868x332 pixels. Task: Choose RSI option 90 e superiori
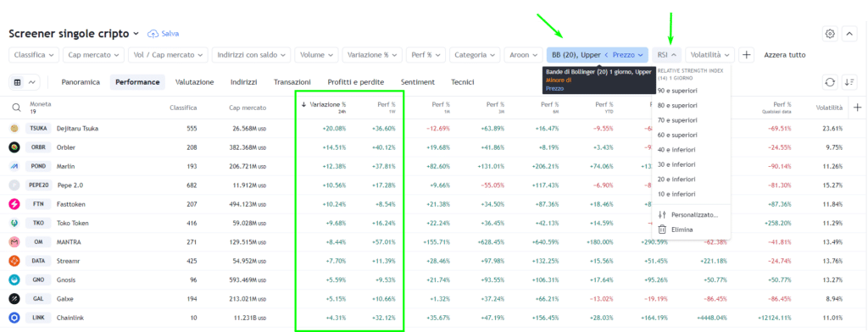tap(692, 90)
